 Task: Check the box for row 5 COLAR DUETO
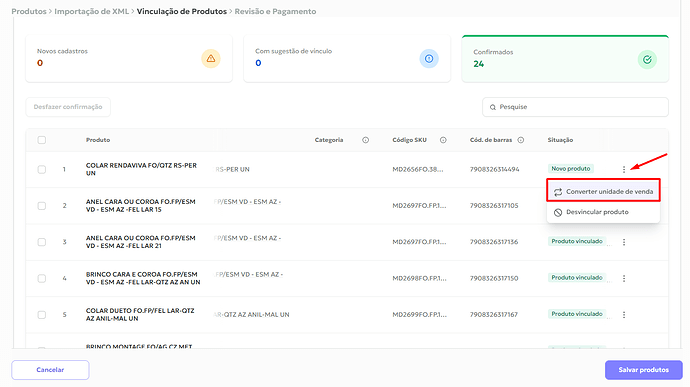pyautogui.click(x=42, y=315)
